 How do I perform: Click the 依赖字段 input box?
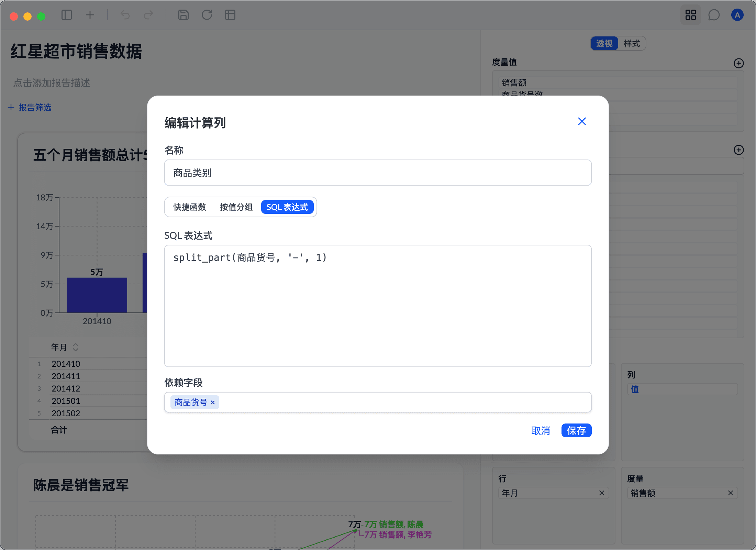point(378,402)
